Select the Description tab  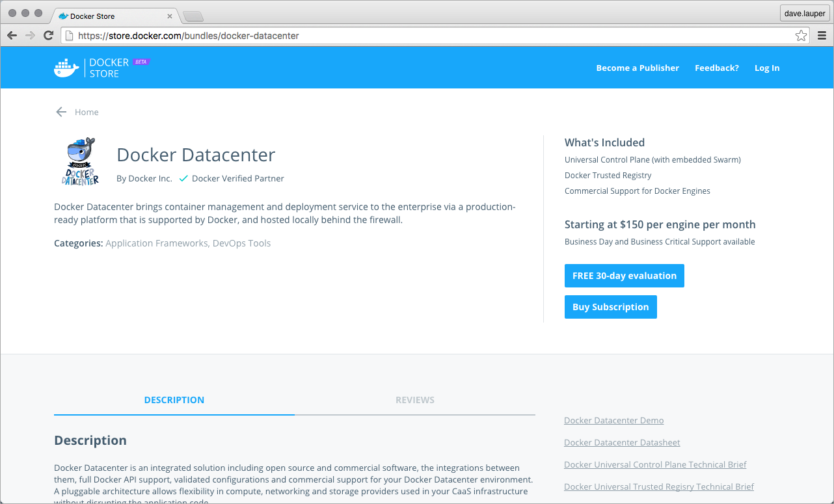coord(174,400)
